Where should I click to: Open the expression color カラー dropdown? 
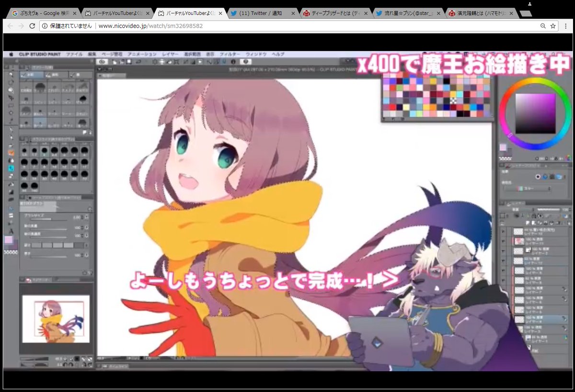click(527, 189)
